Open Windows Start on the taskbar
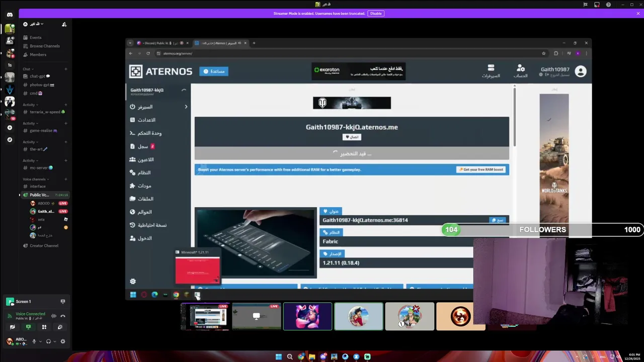Screen dimensions: 644x362 point(279,357)
